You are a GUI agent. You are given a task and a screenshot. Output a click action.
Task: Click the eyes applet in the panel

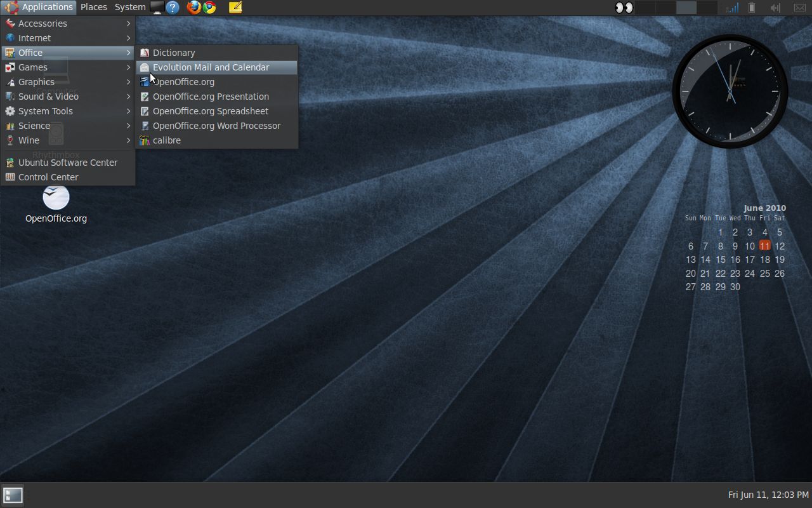point(624,8)
